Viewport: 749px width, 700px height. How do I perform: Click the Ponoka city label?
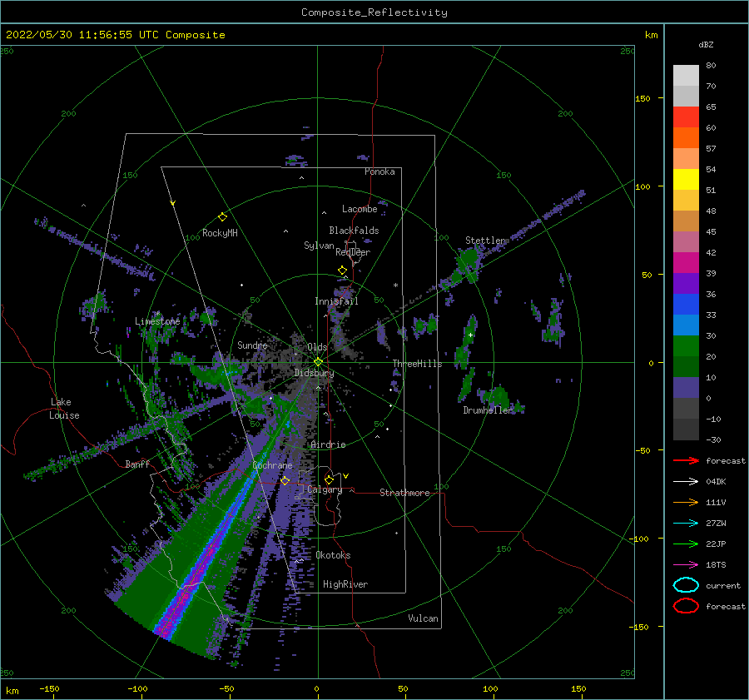point(379,171)
